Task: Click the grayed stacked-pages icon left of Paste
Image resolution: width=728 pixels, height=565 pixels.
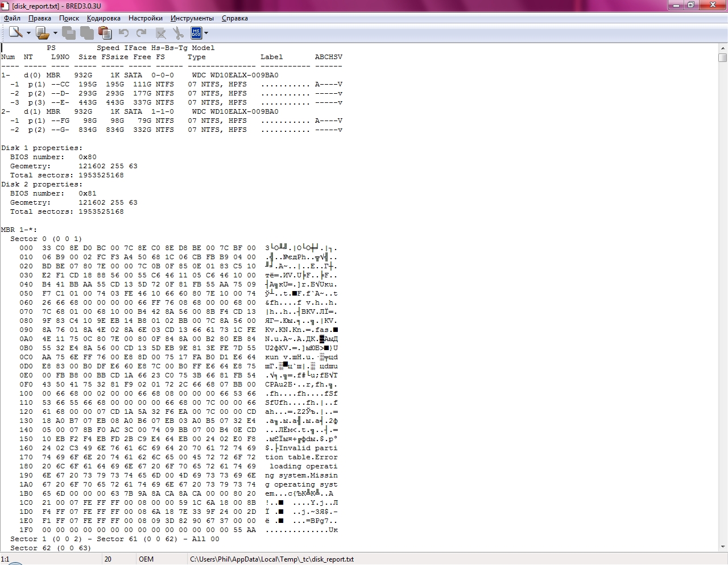Action: (87, 33)
